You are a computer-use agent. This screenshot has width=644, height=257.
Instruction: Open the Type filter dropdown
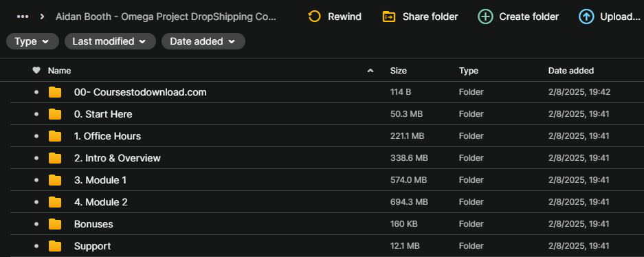pos(32,41)
